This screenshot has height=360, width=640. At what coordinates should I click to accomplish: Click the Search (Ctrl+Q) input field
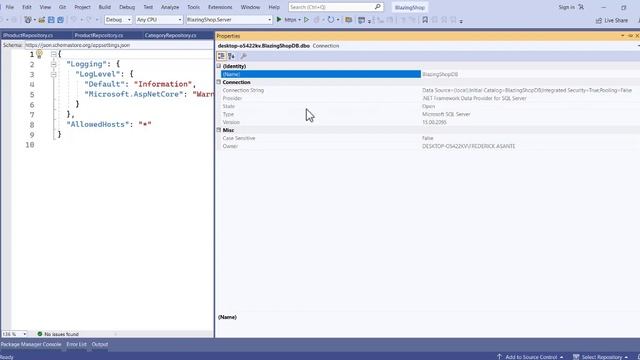click(x=336, y=7)
